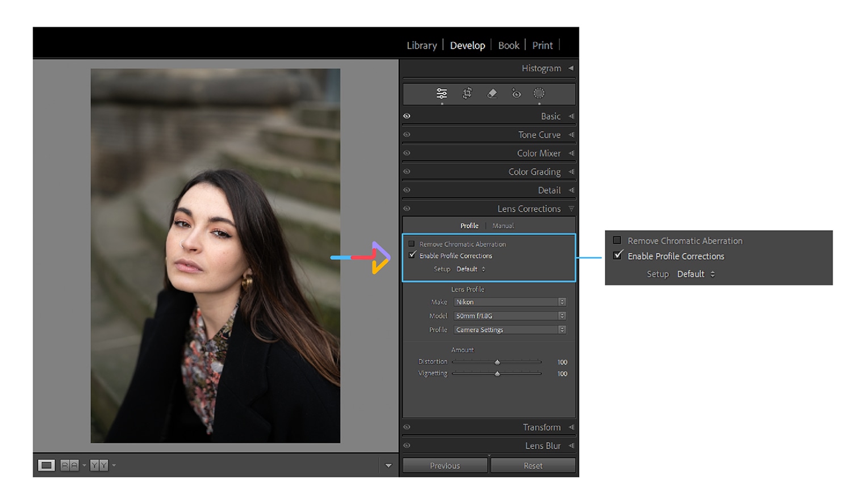Click the Loupe view icon
Screen dimensions: 852x504
(46, 465)
